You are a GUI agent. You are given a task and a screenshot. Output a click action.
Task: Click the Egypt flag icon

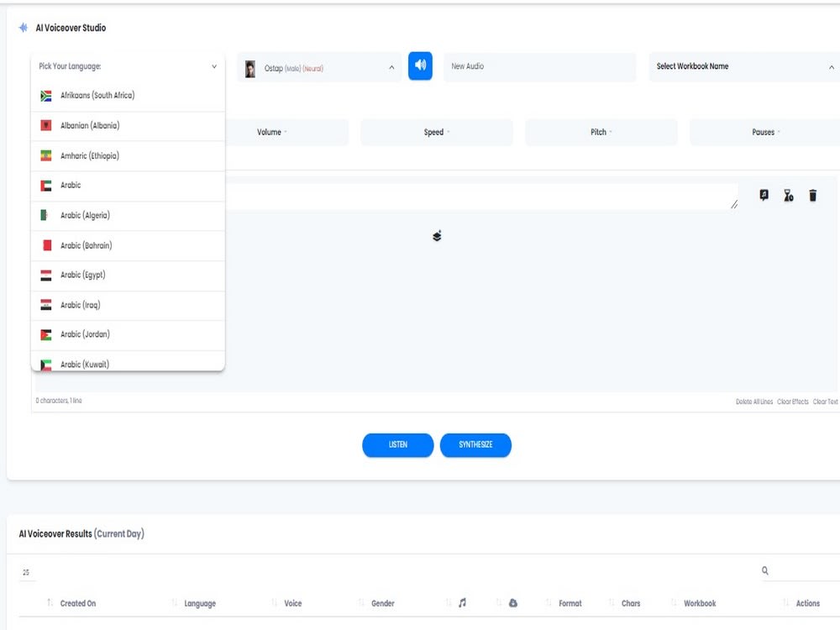(46, 276)
